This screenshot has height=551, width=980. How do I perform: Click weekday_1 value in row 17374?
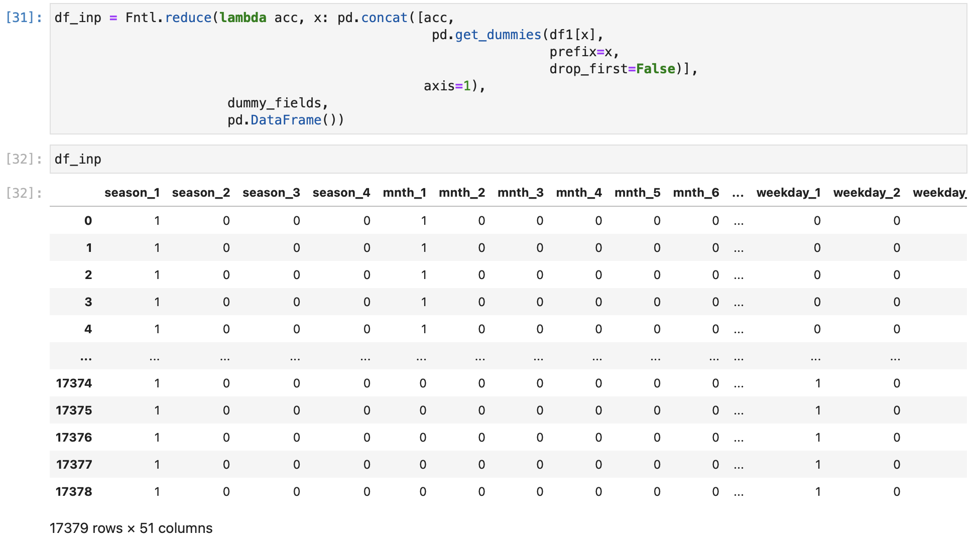click(x=818, y=383)
